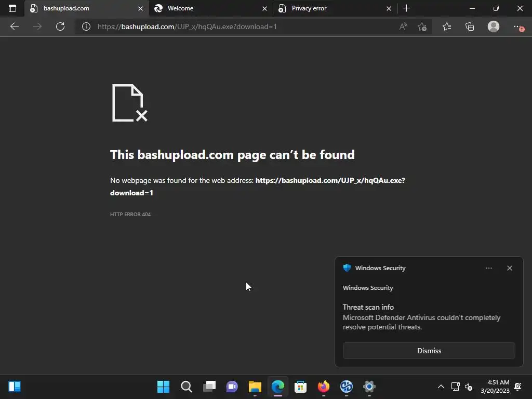Switch to the Privacy error tab
Viewport: 532px width, 399px height.
[x=335, y=8]
